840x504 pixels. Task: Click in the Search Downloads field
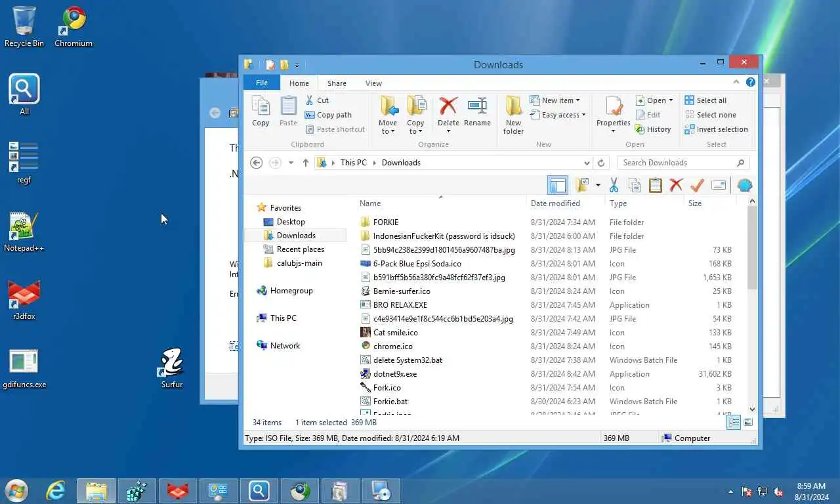[683, 163]
